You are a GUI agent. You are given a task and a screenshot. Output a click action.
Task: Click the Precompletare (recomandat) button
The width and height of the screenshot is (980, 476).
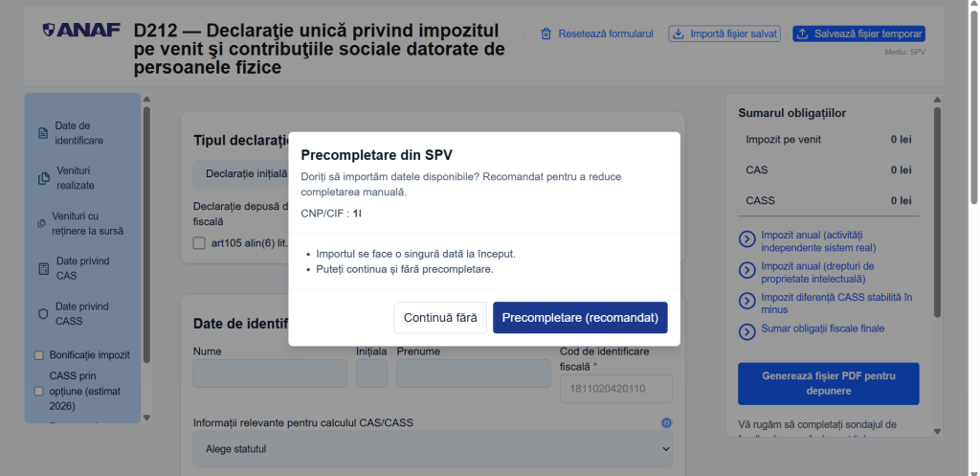point(580,317)
